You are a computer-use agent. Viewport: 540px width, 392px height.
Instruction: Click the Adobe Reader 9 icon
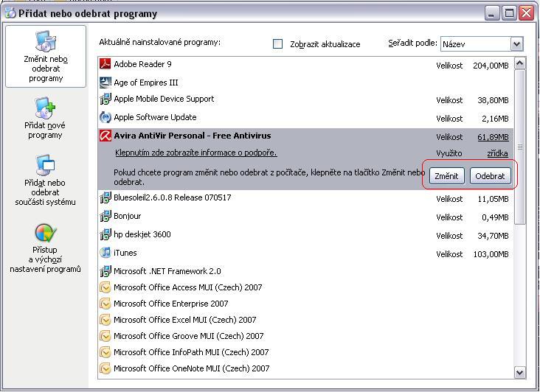click(105, 64)
